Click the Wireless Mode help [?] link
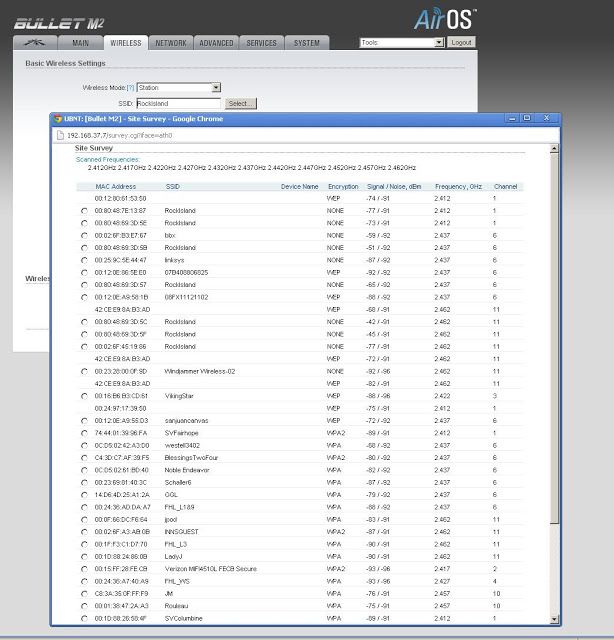 130,88
